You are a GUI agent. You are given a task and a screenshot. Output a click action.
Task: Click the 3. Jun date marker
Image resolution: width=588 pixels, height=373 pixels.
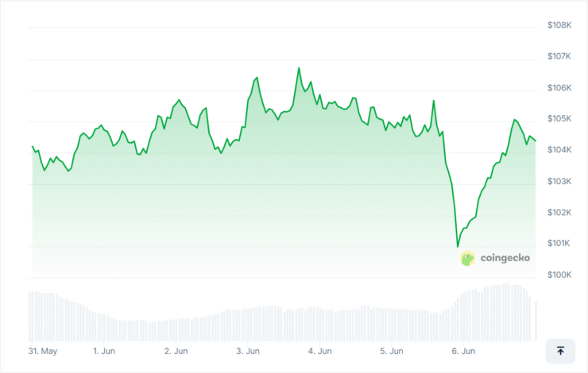click(x=248, y=352)
